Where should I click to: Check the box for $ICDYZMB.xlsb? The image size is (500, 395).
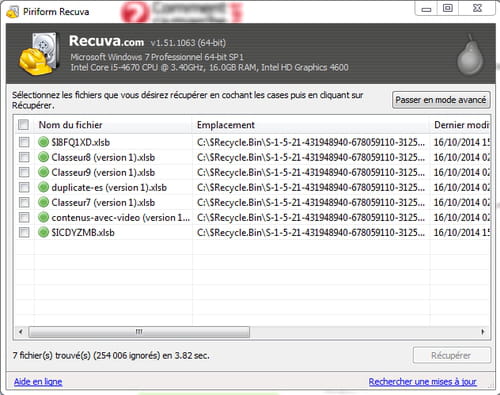[24, 232]
